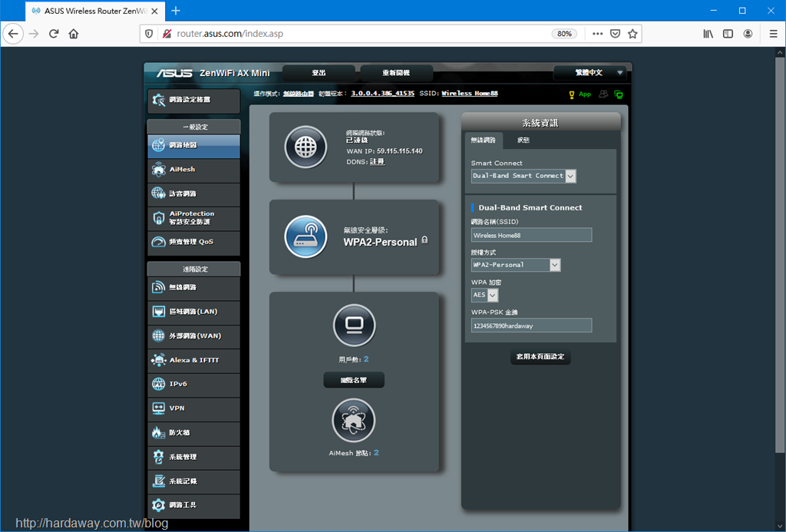786x532 pixels.
Task: Click the AiMesh node icon in the map
Action: point(354,420)
